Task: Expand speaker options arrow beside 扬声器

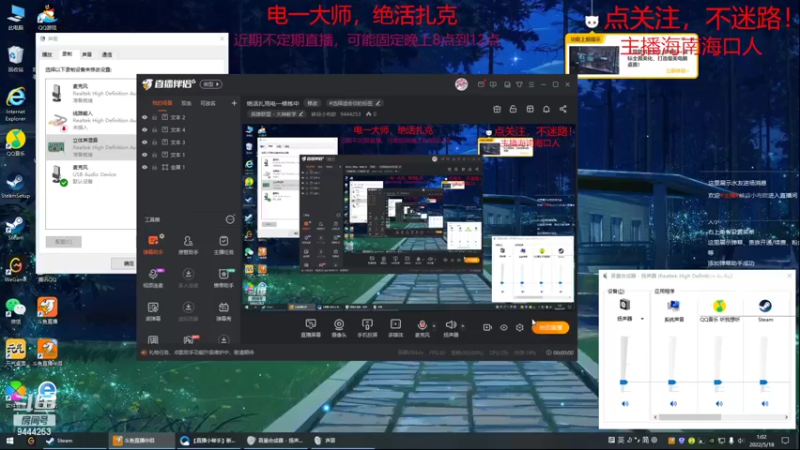Action: [x=463, y=326]
